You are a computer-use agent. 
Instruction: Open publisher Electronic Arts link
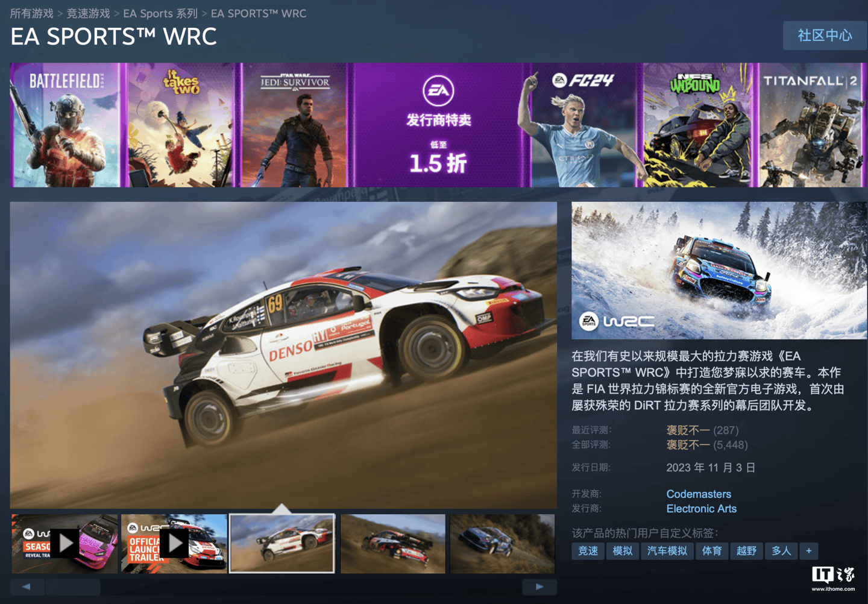(702, 509)
